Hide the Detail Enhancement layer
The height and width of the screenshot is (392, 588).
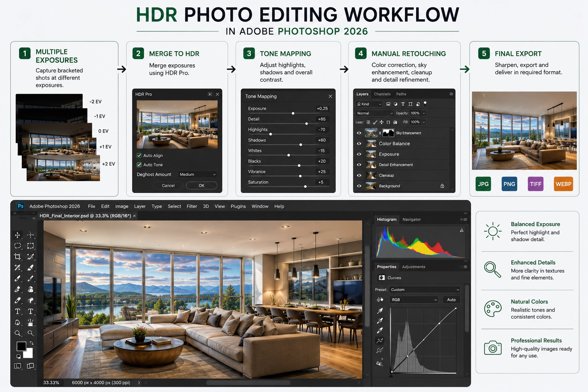(x=359, y=165)
